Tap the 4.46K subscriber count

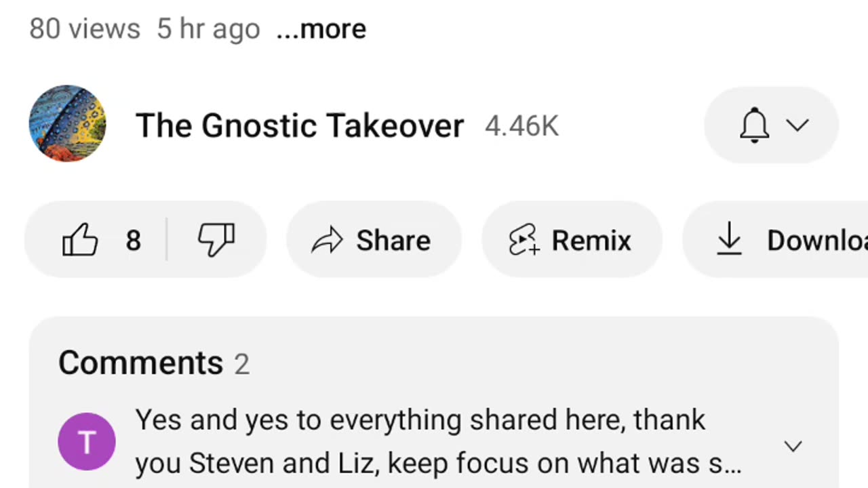(521, 127)
